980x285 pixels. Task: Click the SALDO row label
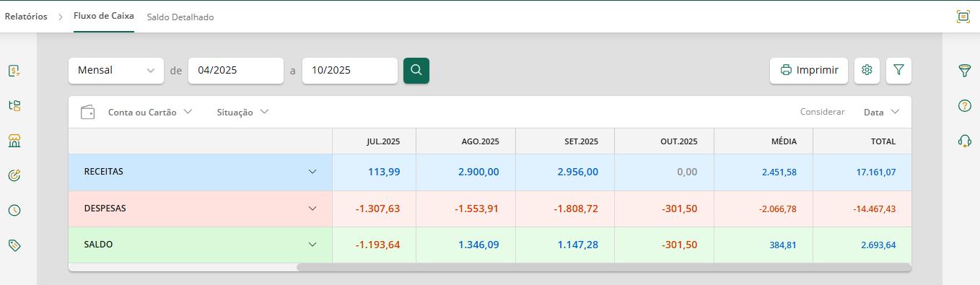[98, 245]
